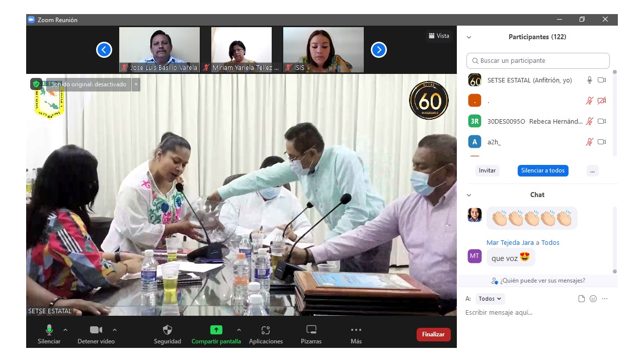Open participant panel more options (...)

(592, 170)
